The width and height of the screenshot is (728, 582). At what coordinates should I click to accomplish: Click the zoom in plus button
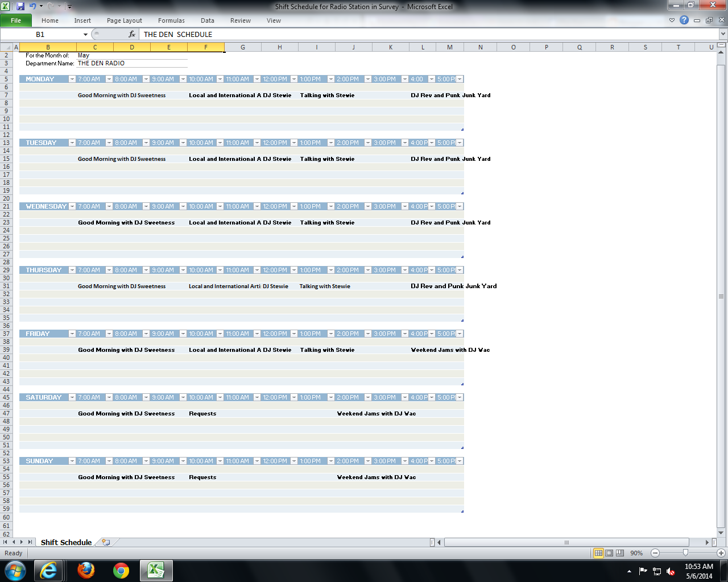tap(721, 553)
